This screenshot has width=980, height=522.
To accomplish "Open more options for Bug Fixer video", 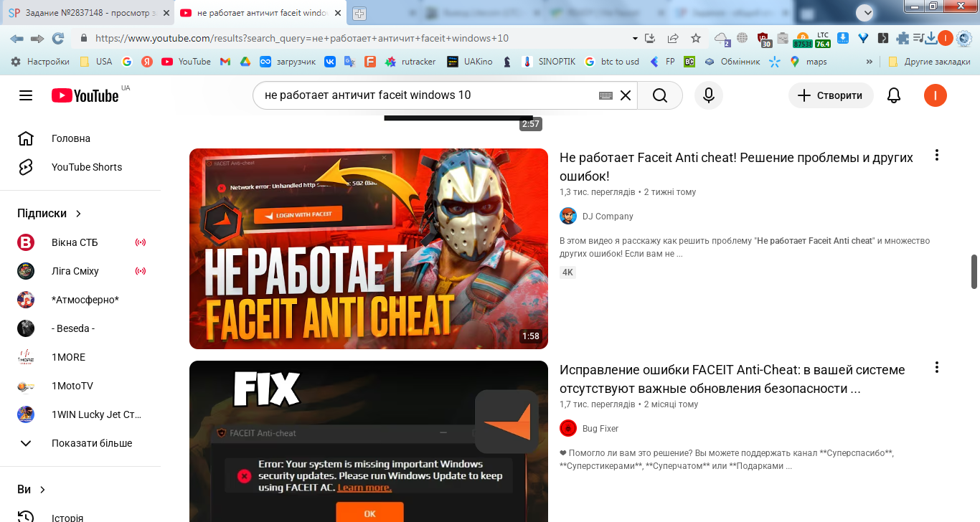I will coord(936,368).
